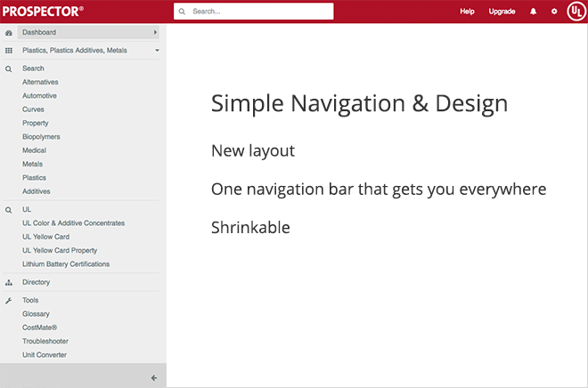The height and width of the screenshot is (388, 588).
Task: Open the CostMate tool link
Action: coord(42,327)
